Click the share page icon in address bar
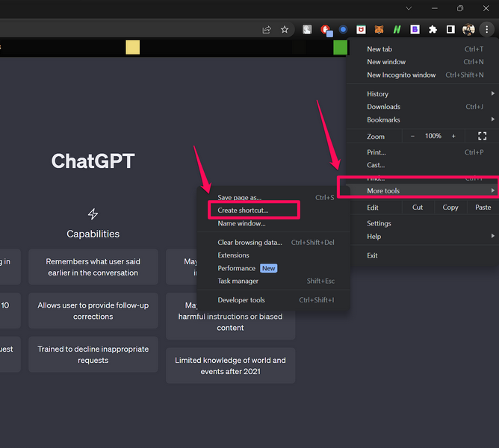This screenshot has height=448, width=499. point(267,30)
